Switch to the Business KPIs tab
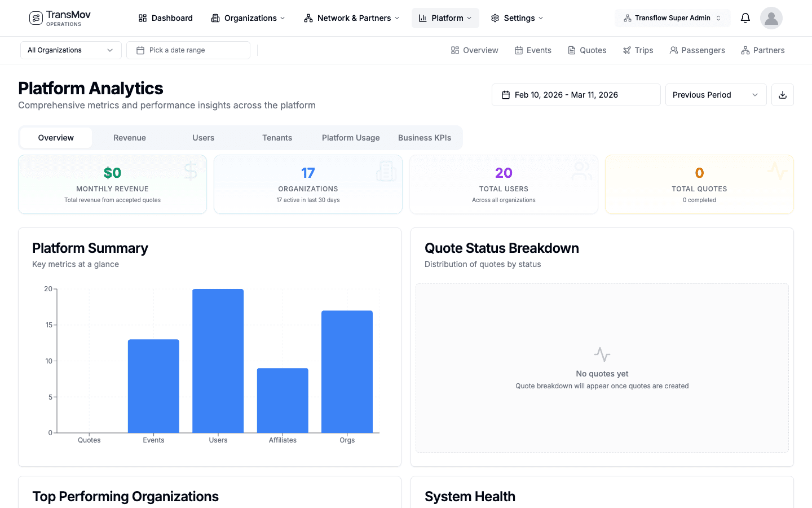Viewport: 812px width, 508px height. (x=424, y=137)
